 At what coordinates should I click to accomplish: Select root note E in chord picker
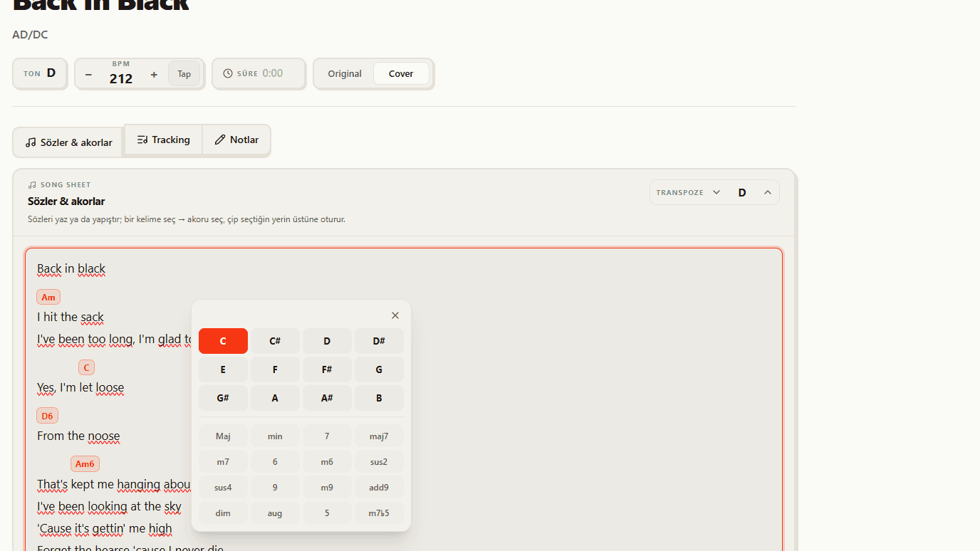223,369
